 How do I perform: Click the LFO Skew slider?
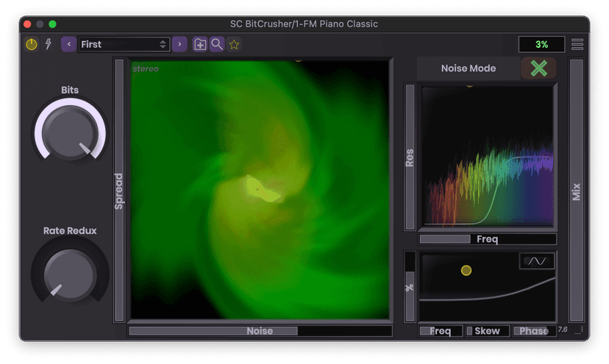click(487, 331)
